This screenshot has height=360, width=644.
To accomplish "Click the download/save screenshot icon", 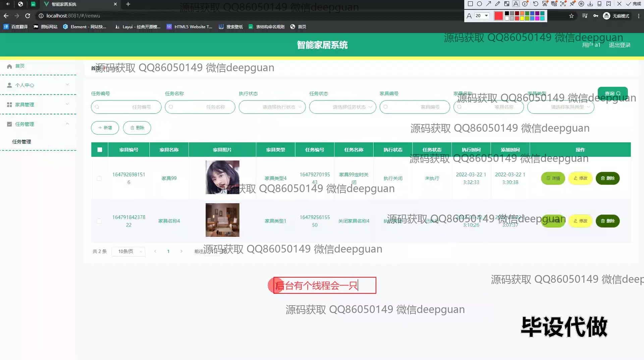I will tap(590, 4).
